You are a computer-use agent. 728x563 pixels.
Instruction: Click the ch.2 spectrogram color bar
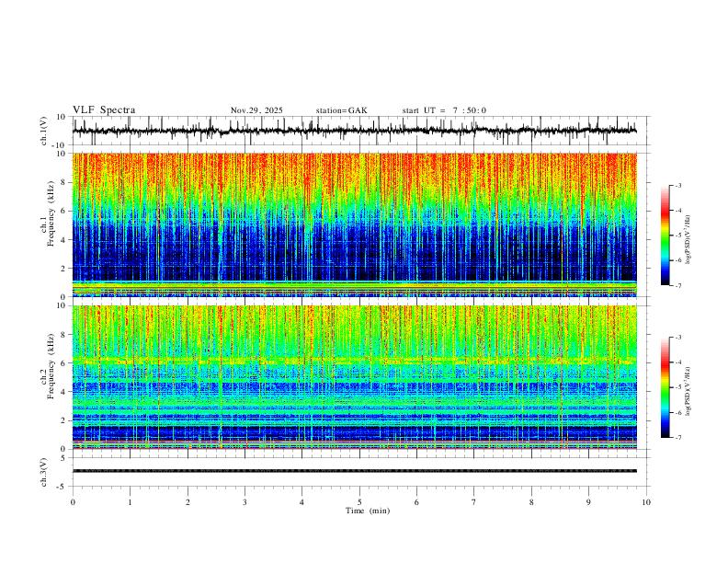pos(665,387)
